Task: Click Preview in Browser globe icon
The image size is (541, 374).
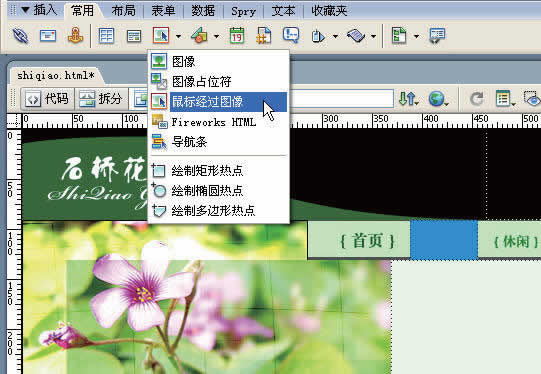Action: click(438, 99)
